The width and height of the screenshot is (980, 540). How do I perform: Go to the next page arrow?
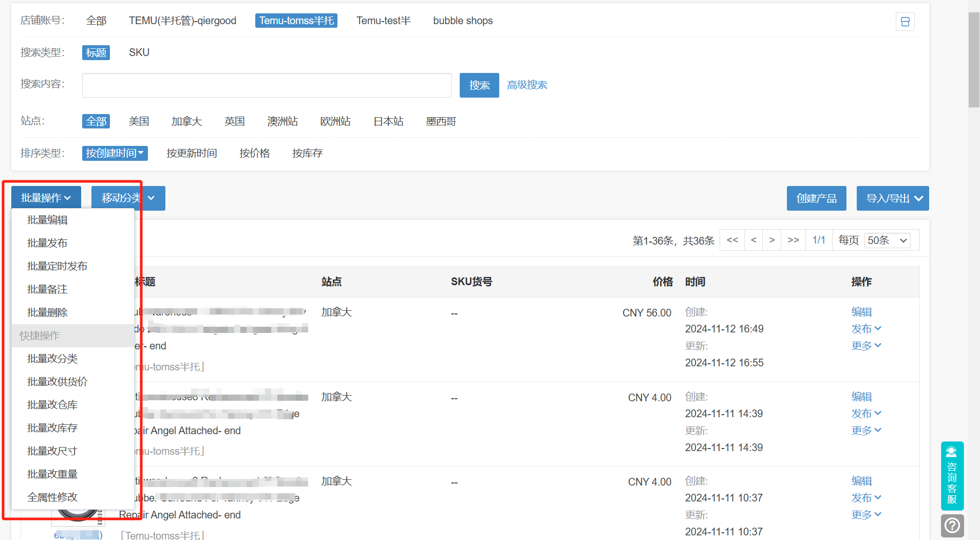(x=772, y=240)
